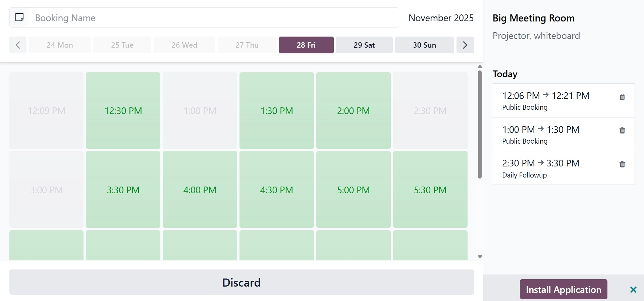Viewport: 644px width, 301px height.
Task: Remove the Daily Followup booking
Action: pyautogui.click(x=622, y=164)
